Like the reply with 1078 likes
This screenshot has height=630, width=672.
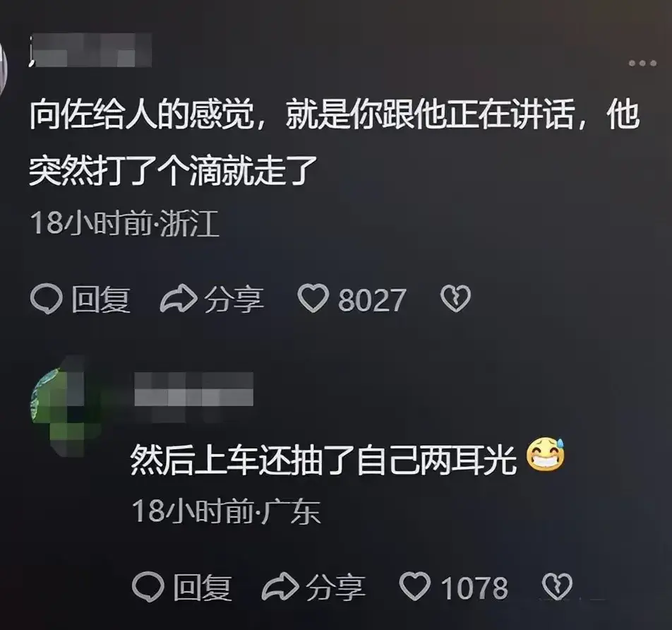pyautogui.click(x=415, y=586)
